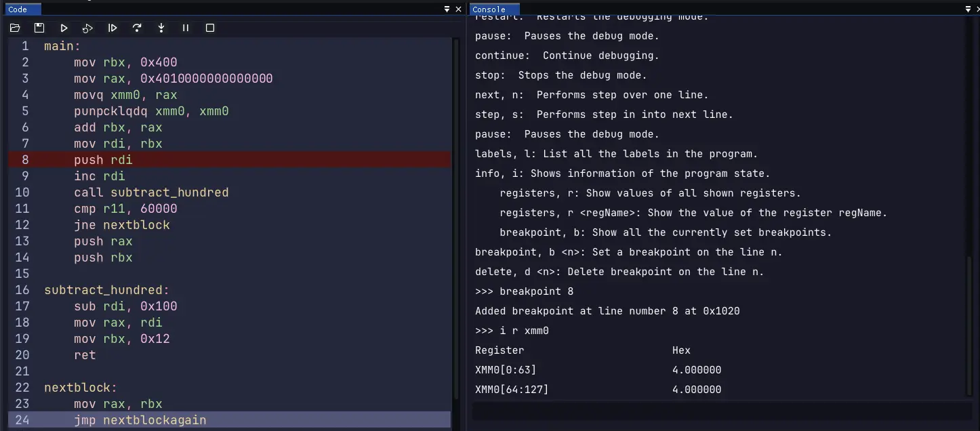Save the code with the floppy disk icon

(39, 28)
